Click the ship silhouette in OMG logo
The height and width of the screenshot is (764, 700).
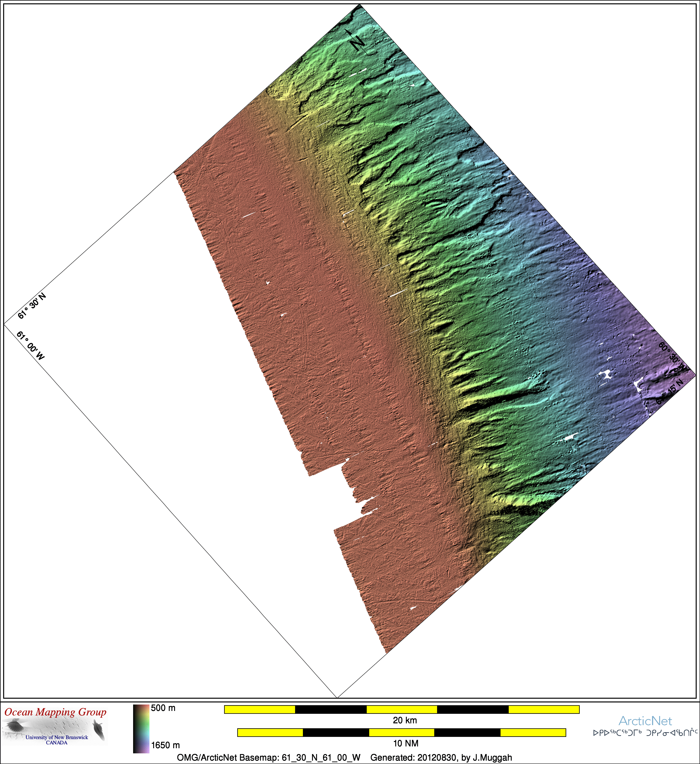pos(99,729)
